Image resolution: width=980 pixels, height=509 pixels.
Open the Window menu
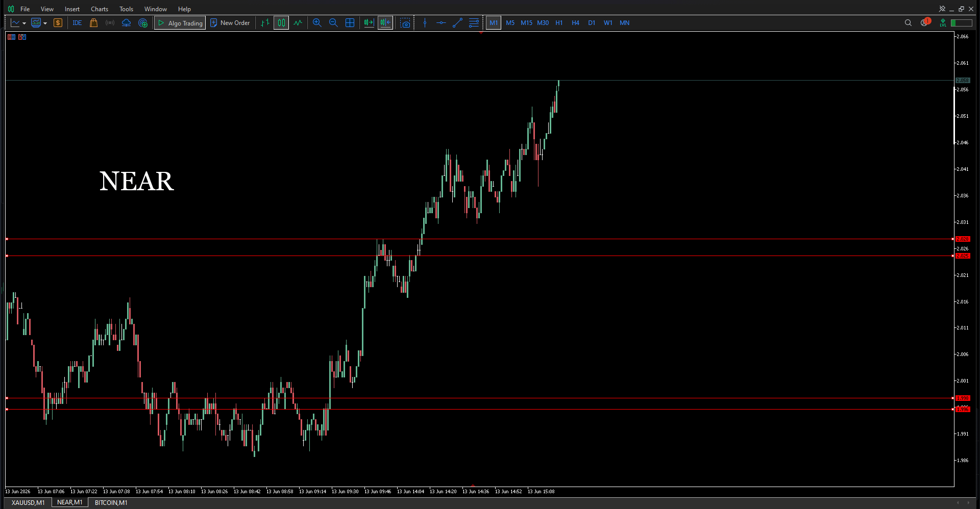[x=156, y=9]
